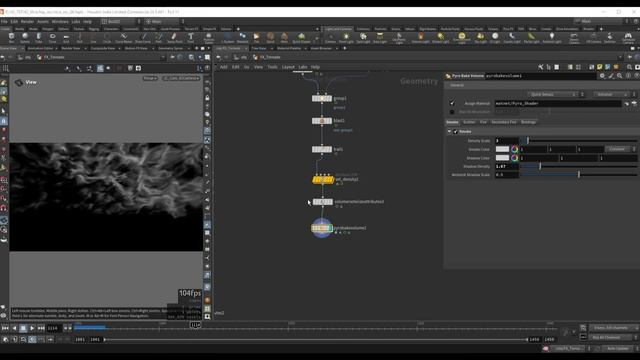Viewport: 640px width, 360px height.
Task: Toggle the second checkbox below Assign Material
Action: [452, 112]
